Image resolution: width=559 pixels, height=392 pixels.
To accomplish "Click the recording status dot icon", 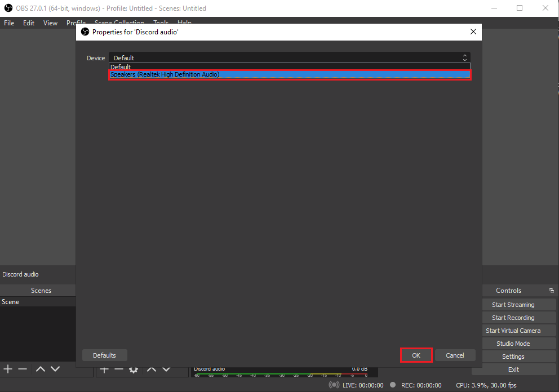I will [x=393, y=385].
